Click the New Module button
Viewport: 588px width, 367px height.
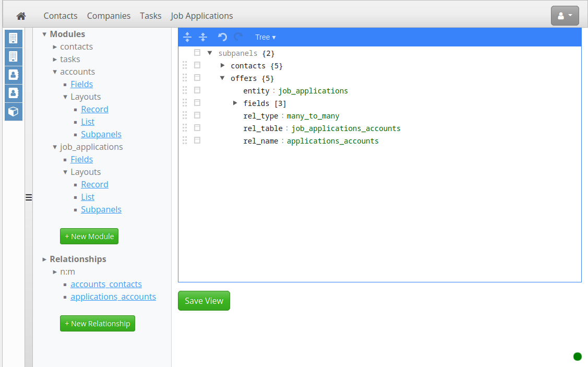[89, 236]
